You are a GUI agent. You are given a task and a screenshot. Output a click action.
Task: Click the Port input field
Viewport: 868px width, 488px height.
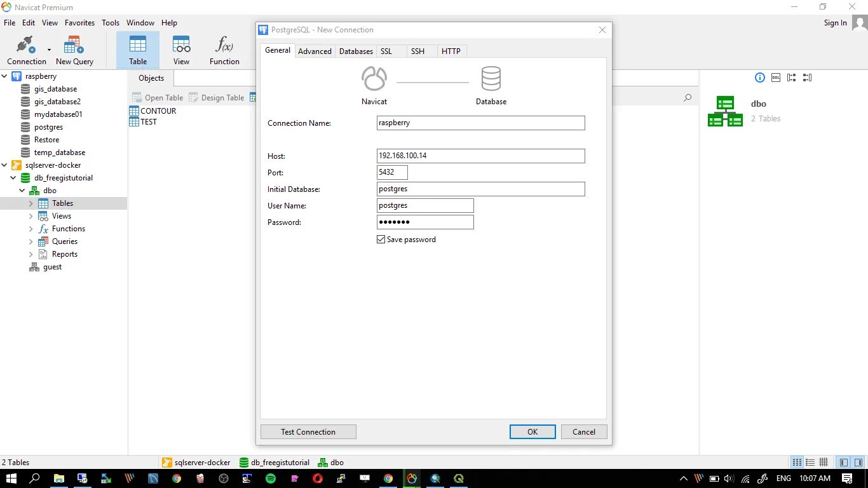click(x=392, y=172)
